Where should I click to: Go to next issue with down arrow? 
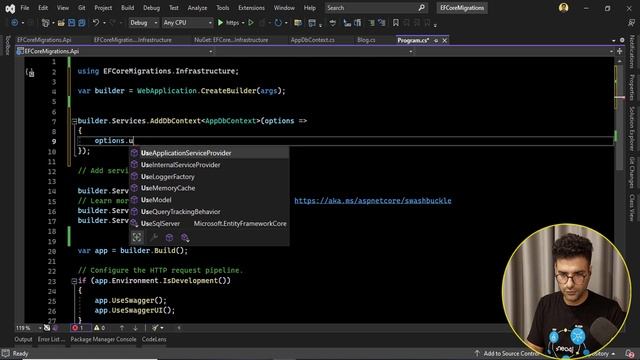click(x=135, y=328)
